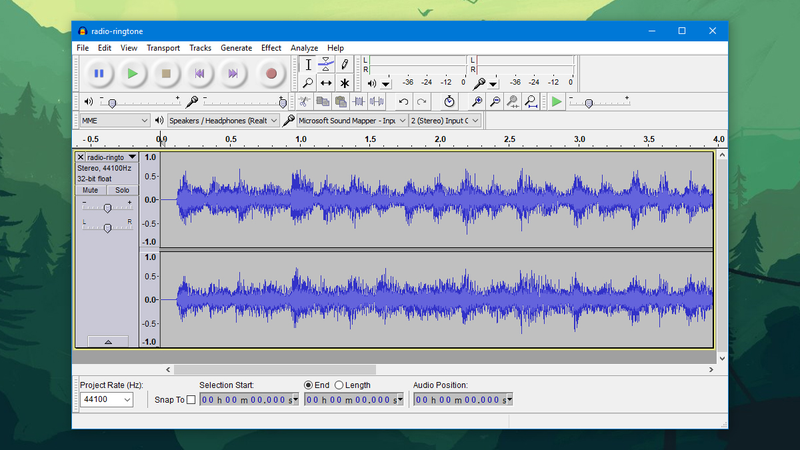This screenshot has width=800, height=450.
Task: Open the Generate menu
Action: click(236, 48)
